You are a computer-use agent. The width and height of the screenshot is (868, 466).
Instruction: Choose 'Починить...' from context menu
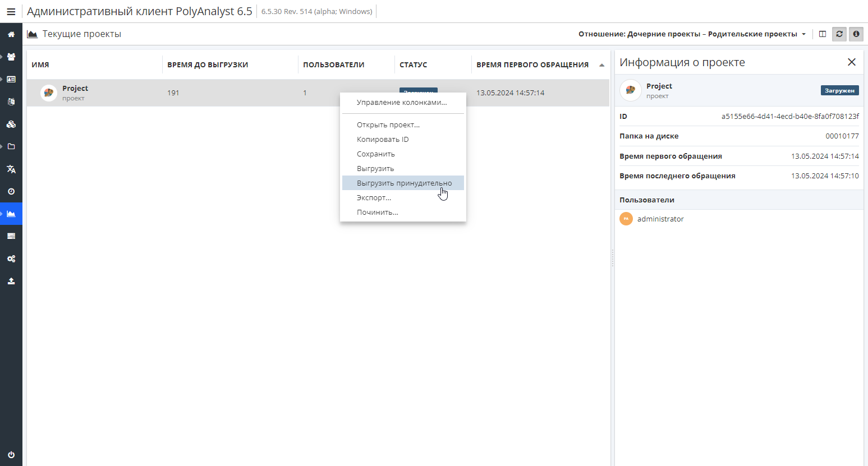tap(403, 212)
